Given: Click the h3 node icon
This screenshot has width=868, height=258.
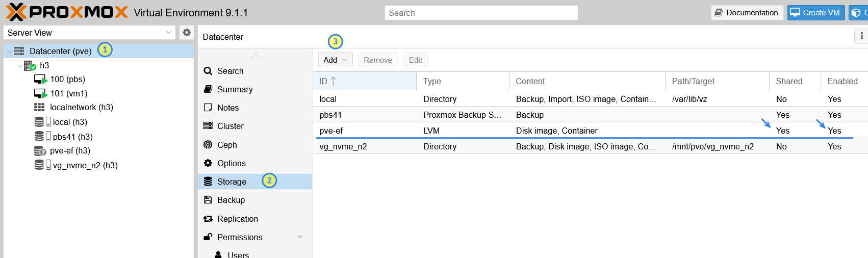Looking at the screenshot, I should pyautogui.click(x=30, y=65).
